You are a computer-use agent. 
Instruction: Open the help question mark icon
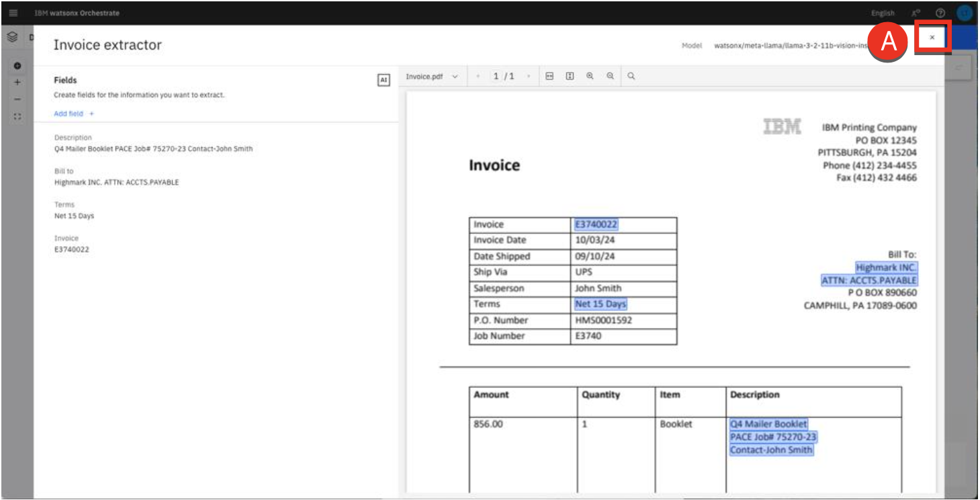click(x=940, y=13)
